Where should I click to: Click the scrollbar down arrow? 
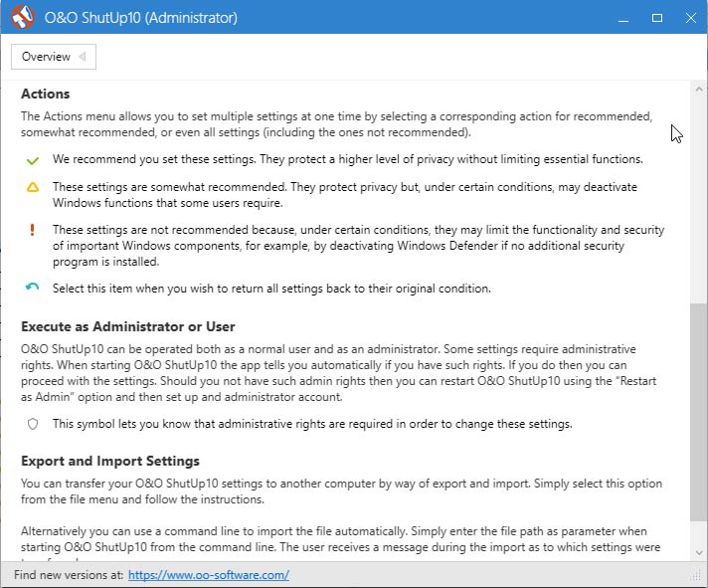[699, 553]
